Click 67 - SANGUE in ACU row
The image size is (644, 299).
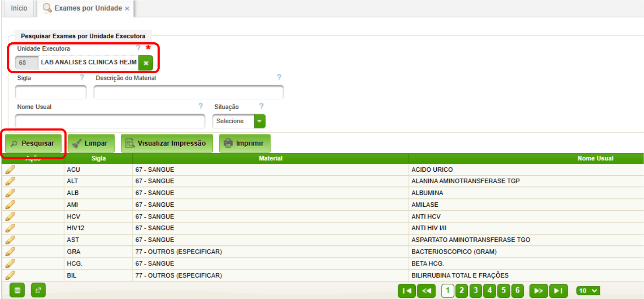point(155,170)
